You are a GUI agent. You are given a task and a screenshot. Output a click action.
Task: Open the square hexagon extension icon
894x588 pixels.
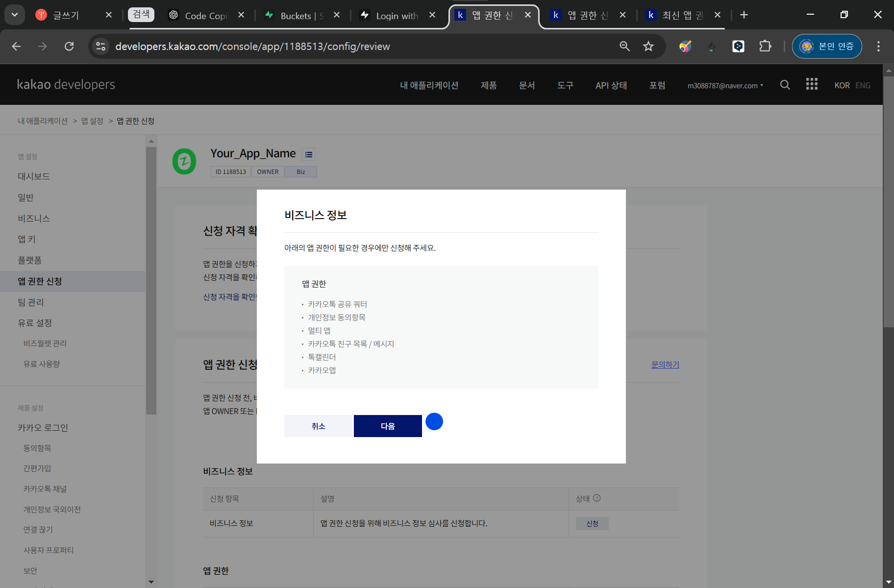point(738,46)
